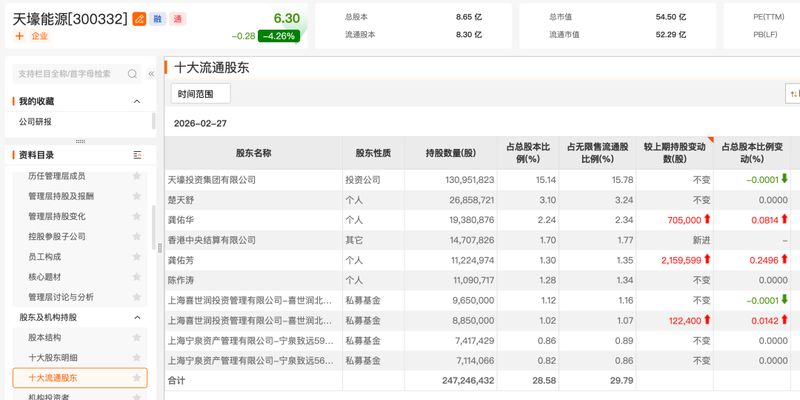Toggle favorite star for 十大股东明细
This screenshot has height=400, width=800.
137,358
